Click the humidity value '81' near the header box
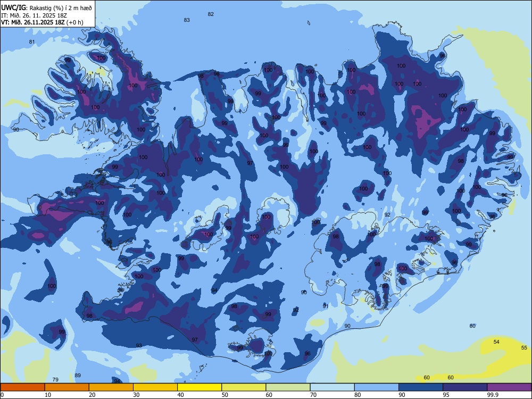The width and height of the screenshot is (532, 399). (x=32, y=42)
